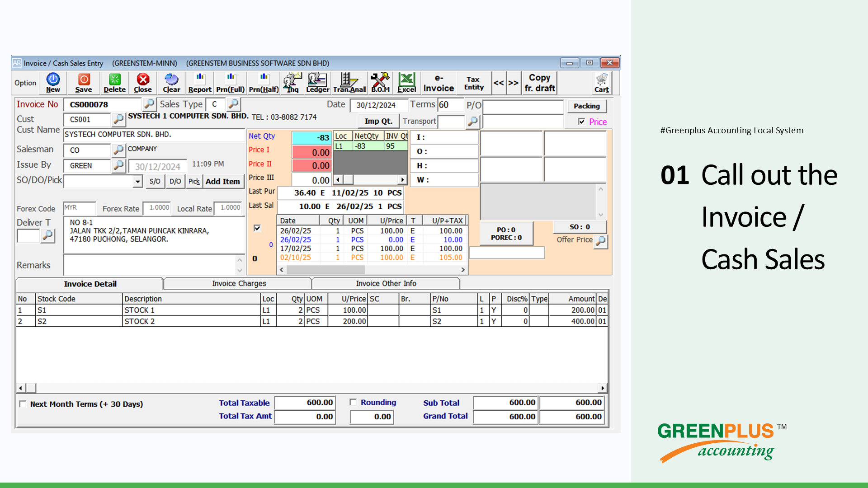Open Tran.Anall analysis icon
The height and width of the screenshot is (488, 868).
point(349,83)
